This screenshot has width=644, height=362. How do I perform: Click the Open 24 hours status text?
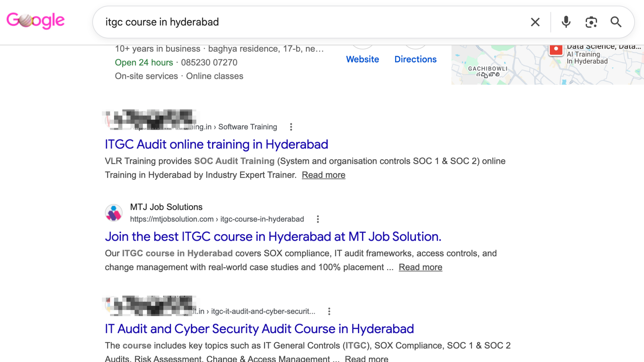click(144, 63)
